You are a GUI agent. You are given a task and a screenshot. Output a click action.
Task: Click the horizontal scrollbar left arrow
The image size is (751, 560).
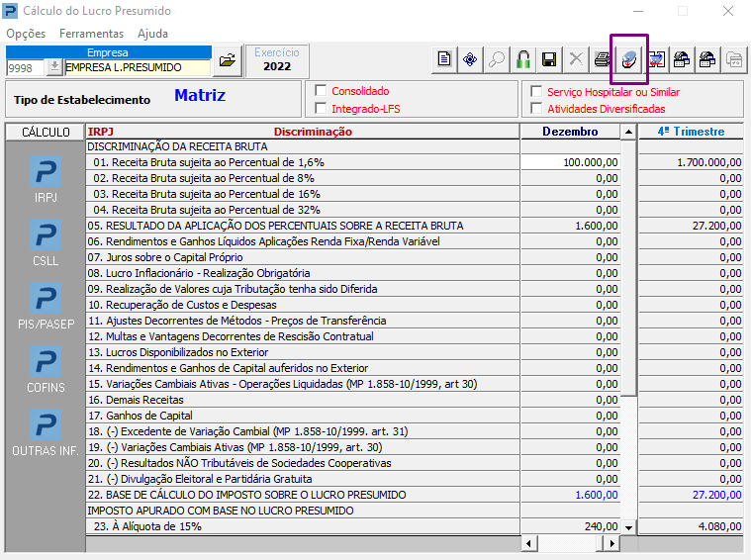click(528, 543)
